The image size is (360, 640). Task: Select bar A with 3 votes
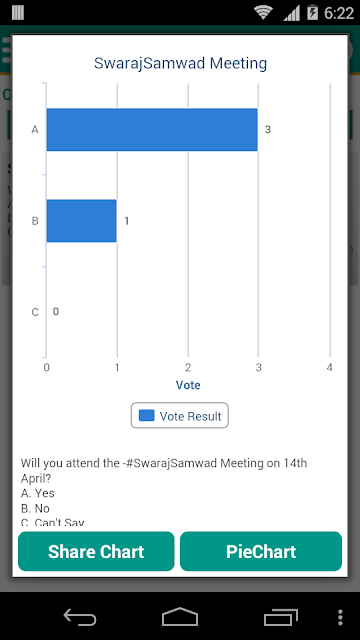152,129
